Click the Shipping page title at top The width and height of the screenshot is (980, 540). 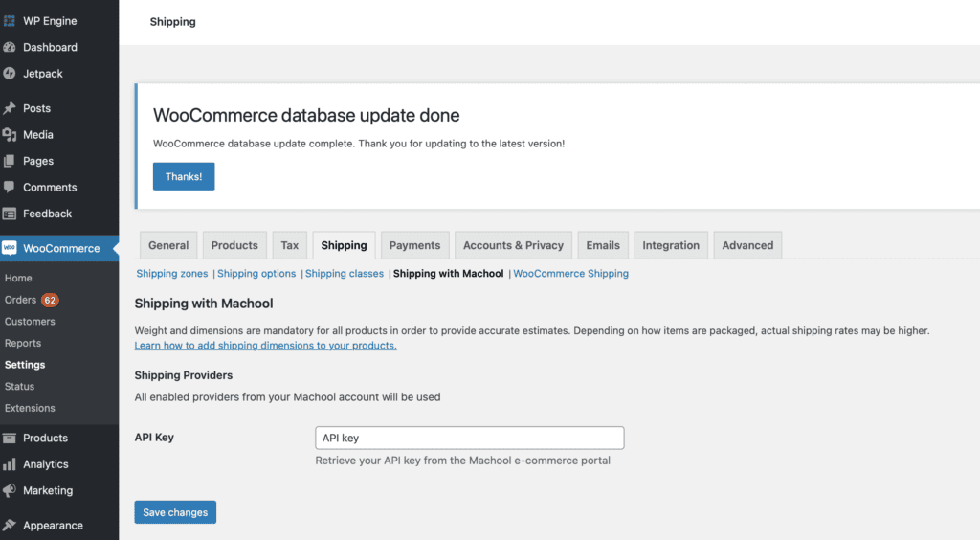[x=172, y=22]
